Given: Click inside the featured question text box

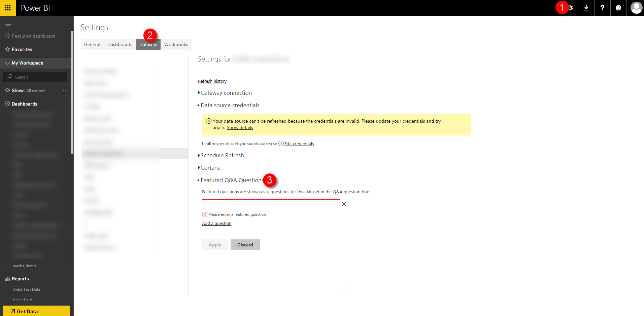Looking at the screenshot, I should coord(271,204).
